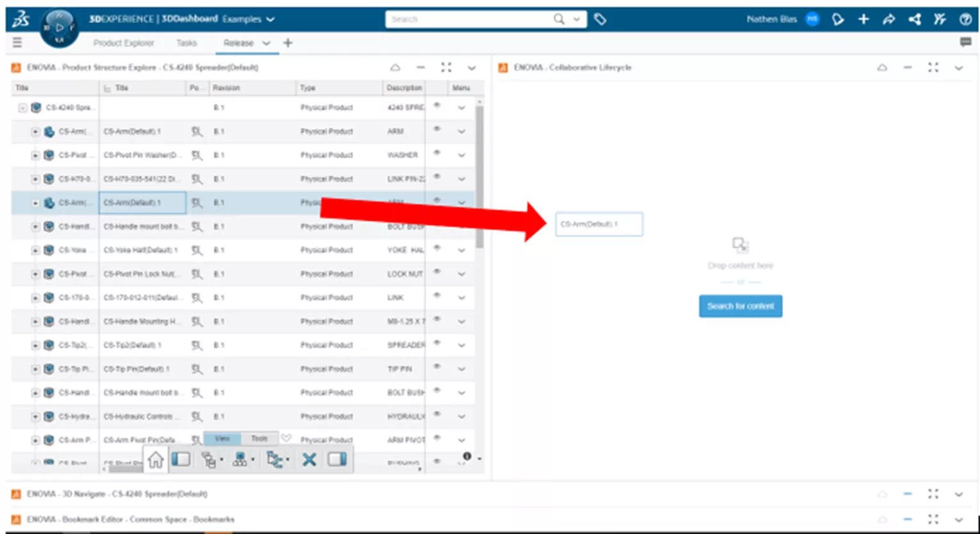
Task: Open notifications bell icon
Action: pos(838,19)
